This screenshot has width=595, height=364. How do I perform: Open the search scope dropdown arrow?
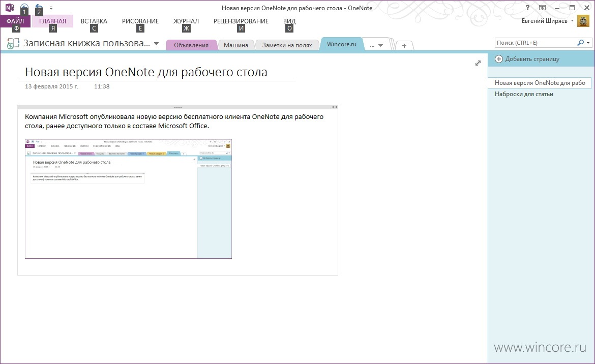click(588, 43)
